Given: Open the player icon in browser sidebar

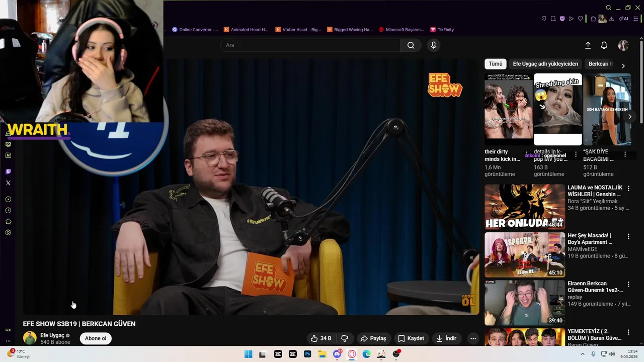Looking at the screenshot, I should coord(8,200).
